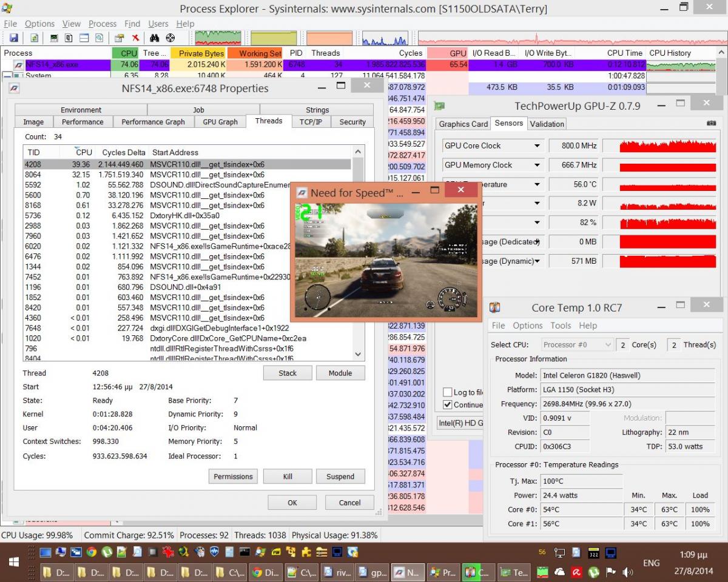
Task: Click the green CPU usage mini graph
Action: click(218, 38)
